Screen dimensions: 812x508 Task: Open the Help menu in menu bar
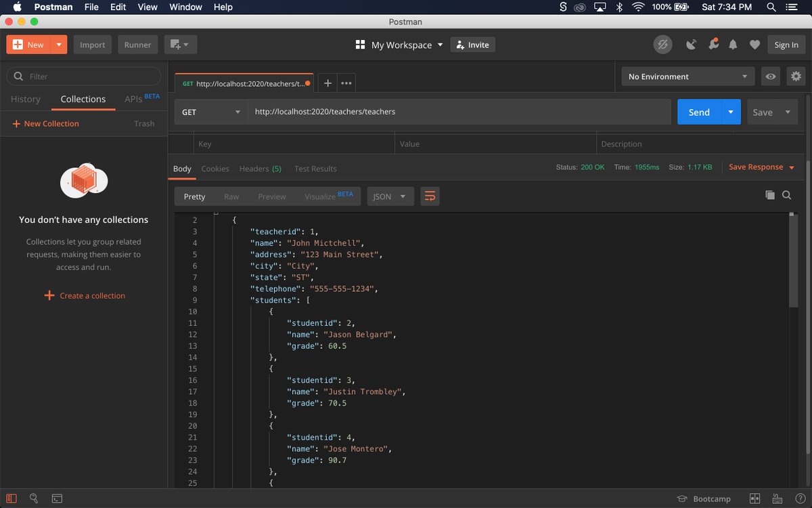coord(223,7)
